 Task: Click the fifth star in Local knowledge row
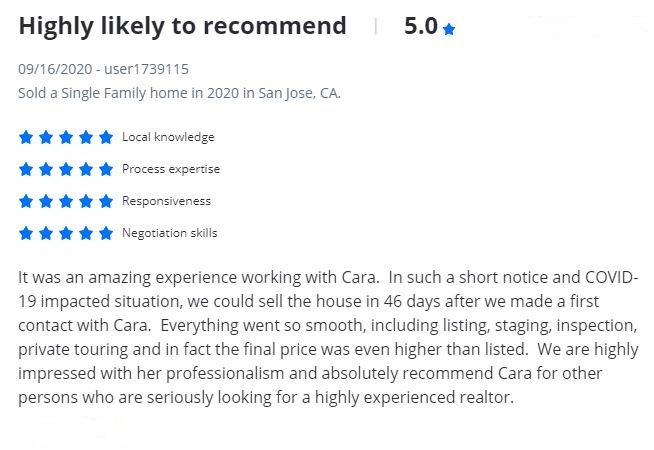tap(106, 137)
